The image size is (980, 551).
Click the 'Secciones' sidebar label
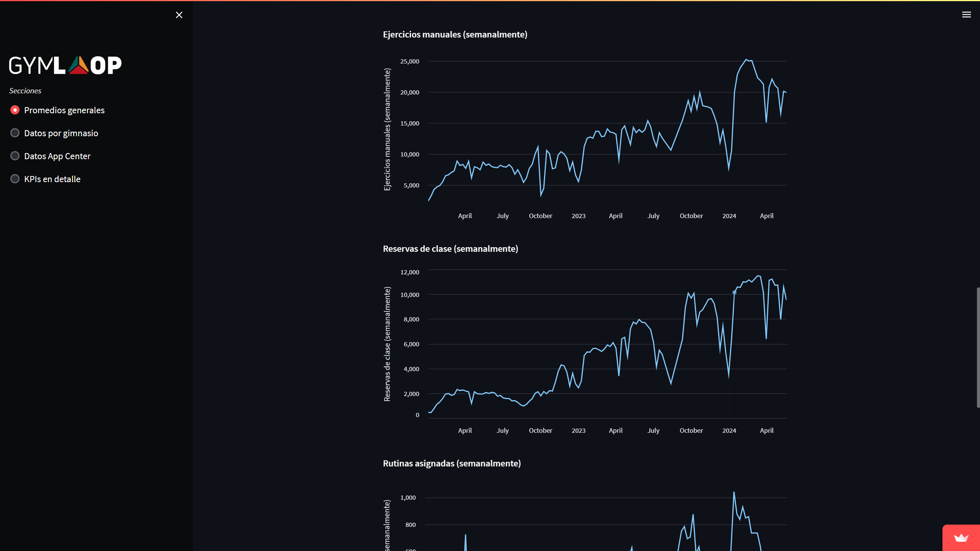click(25, 91)
